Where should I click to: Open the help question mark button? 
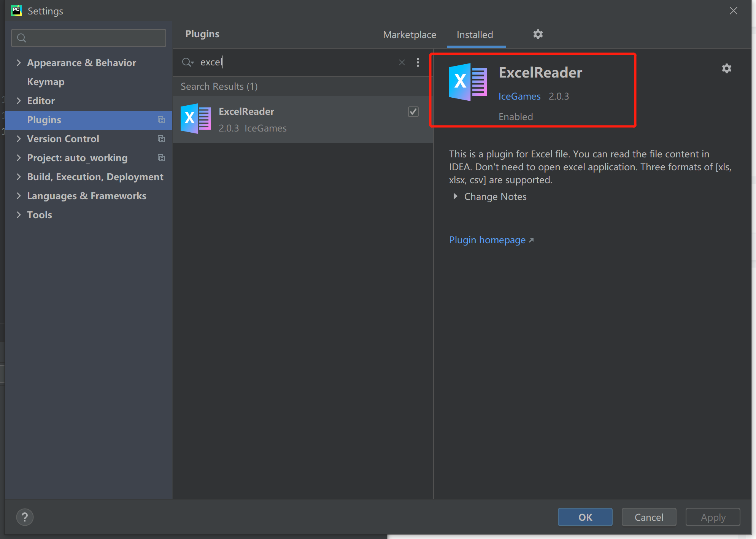pyautogui.click(x=25, y=517)
